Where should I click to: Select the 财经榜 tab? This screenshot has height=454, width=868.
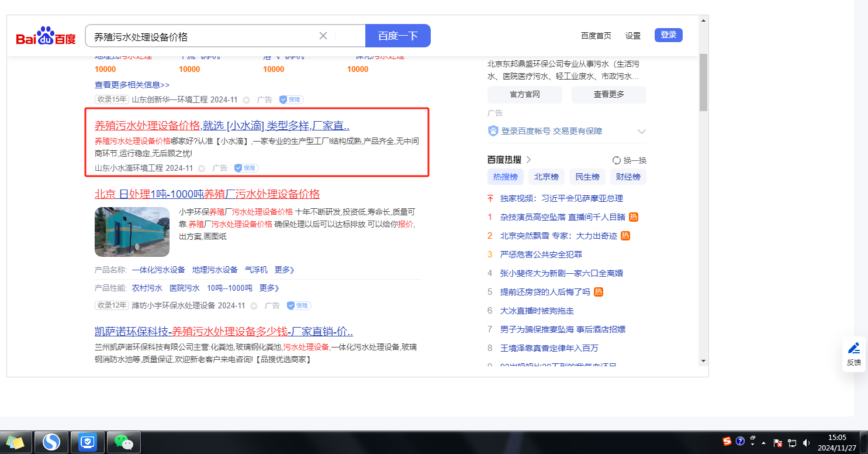click(628, 177)
